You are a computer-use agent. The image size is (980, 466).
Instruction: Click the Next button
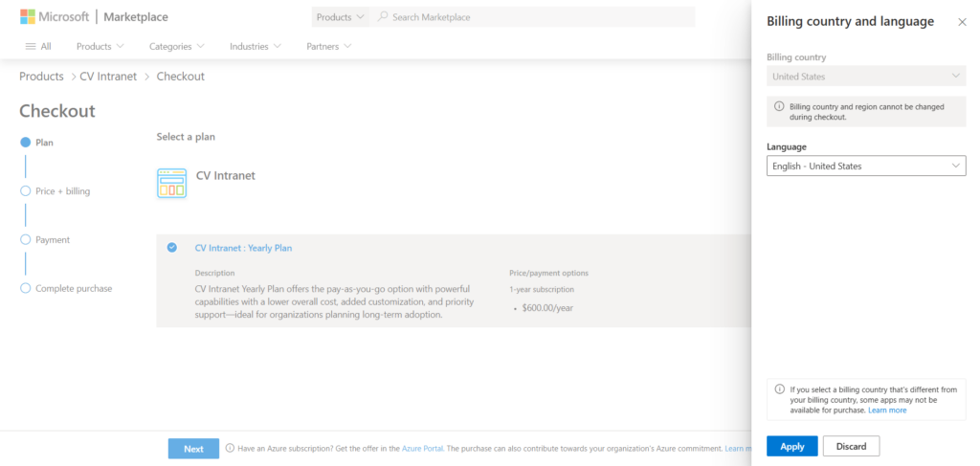tap(193, 449)
